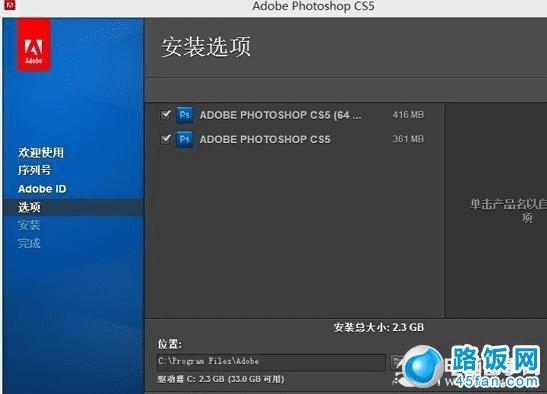
Task: Click Ps icon of the 361 MB row
Action: [185, 139]
